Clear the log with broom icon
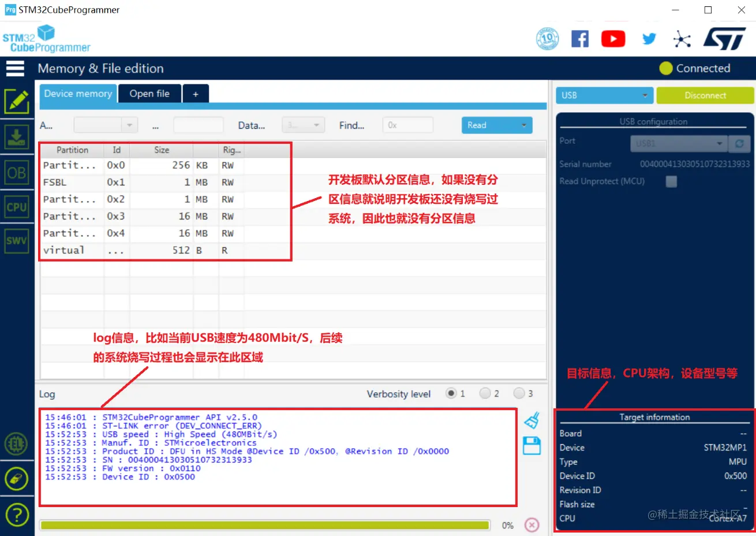Viewport: 756px width, 536px height. (532, 420)
